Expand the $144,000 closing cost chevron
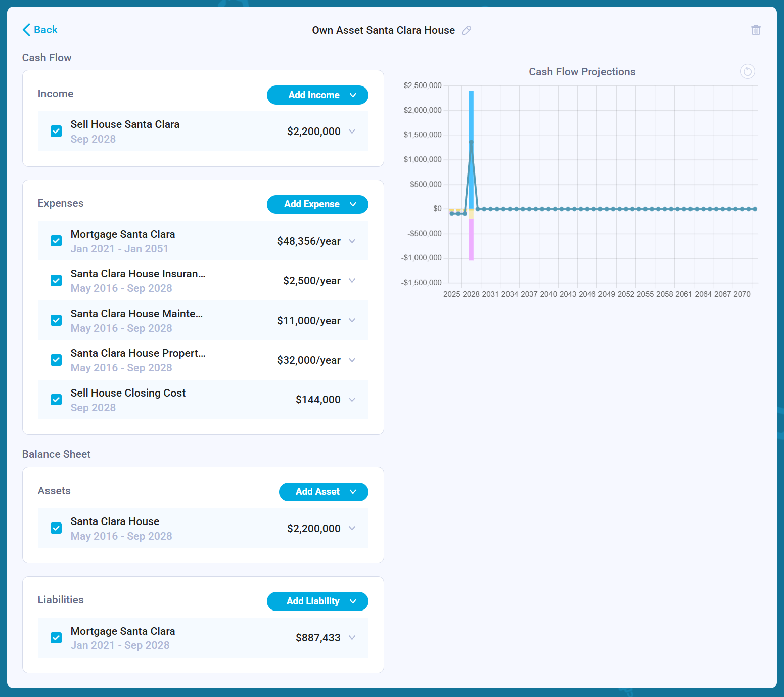 point(352,400)
